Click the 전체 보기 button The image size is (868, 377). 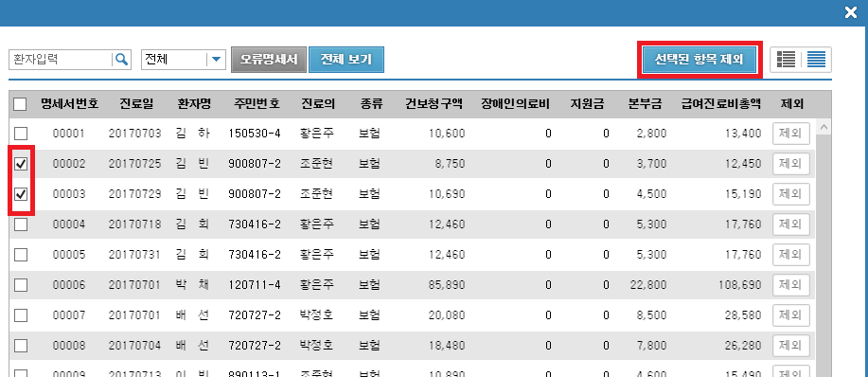pyautogui.click(x=346, y=60)
